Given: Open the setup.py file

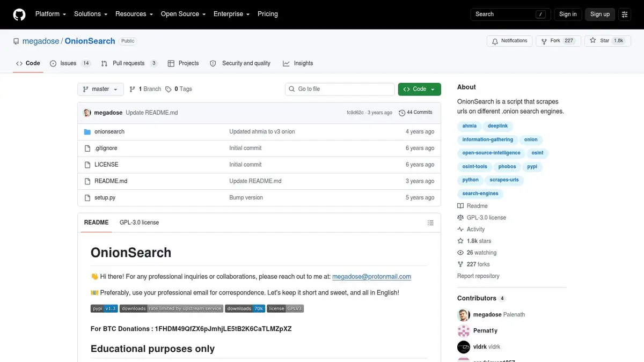Looking at the screenshot, I should point(105,198).
